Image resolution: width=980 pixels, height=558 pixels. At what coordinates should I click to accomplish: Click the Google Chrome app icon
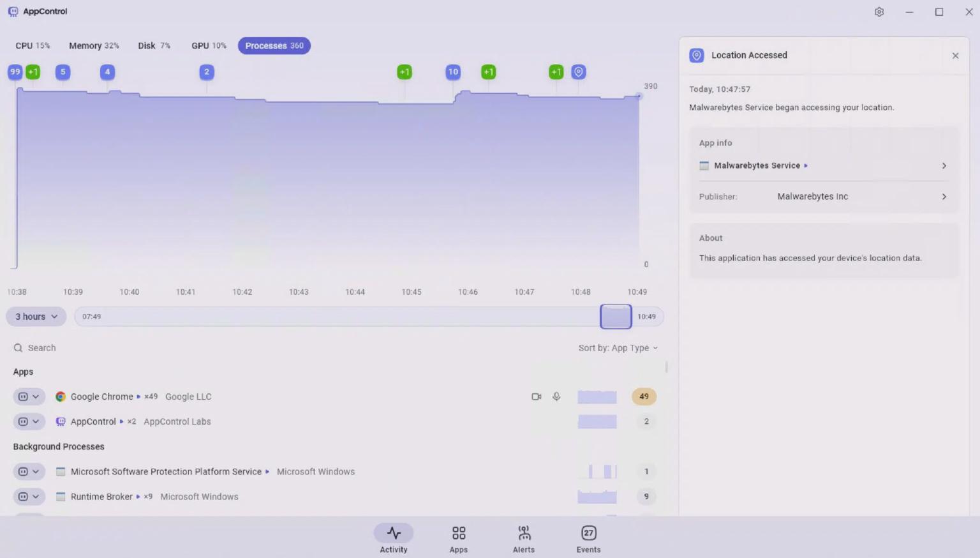(x=61, y=396)
